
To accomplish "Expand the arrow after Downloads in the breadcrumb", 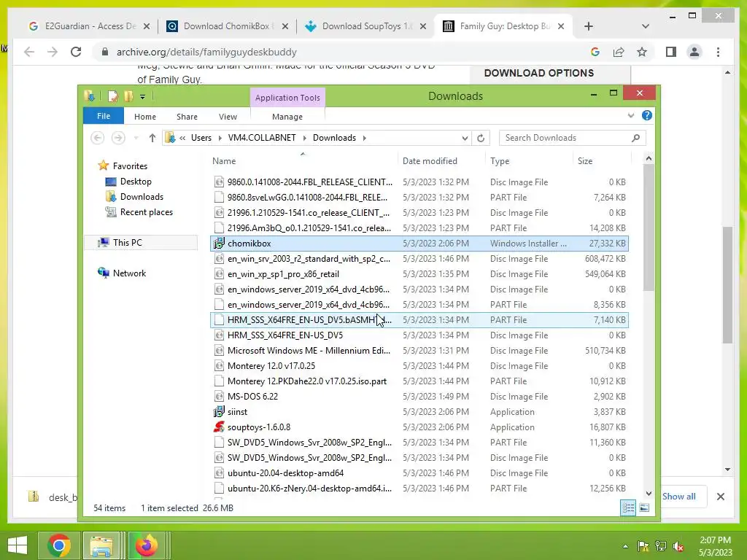I will [365, 138].
